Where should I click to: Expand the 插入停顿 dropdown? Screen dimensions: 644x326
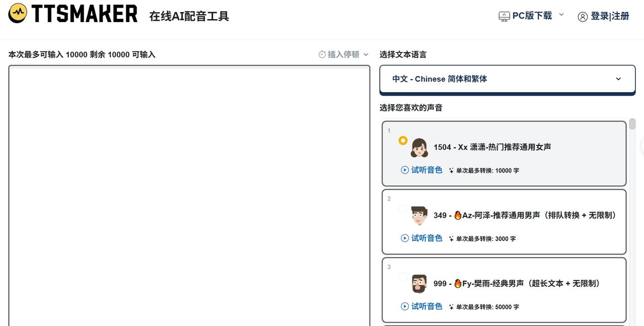coord(365,54)
